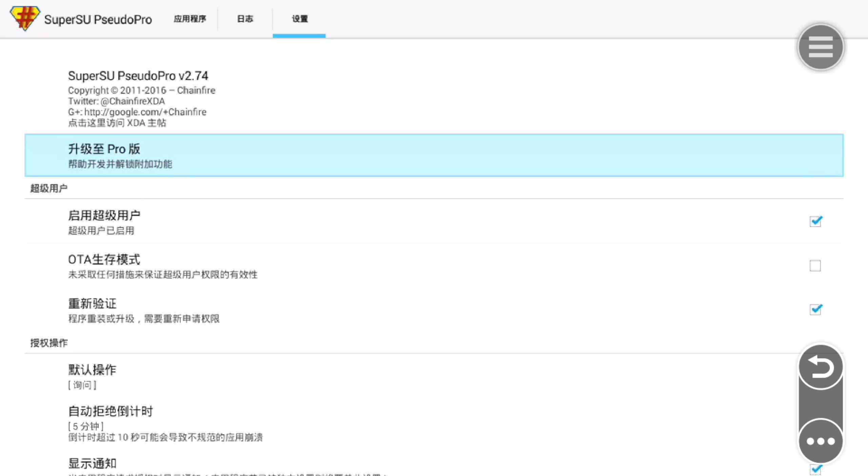Click the 帮助开发并解锁附加功能 subtitle

(x=120, y=164)
